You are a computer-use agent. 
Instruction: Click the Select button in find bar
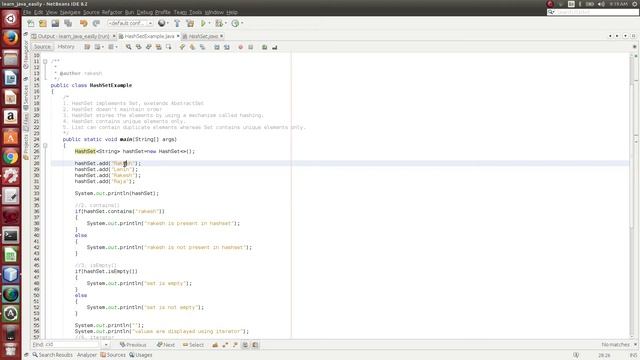coord(193,345)
